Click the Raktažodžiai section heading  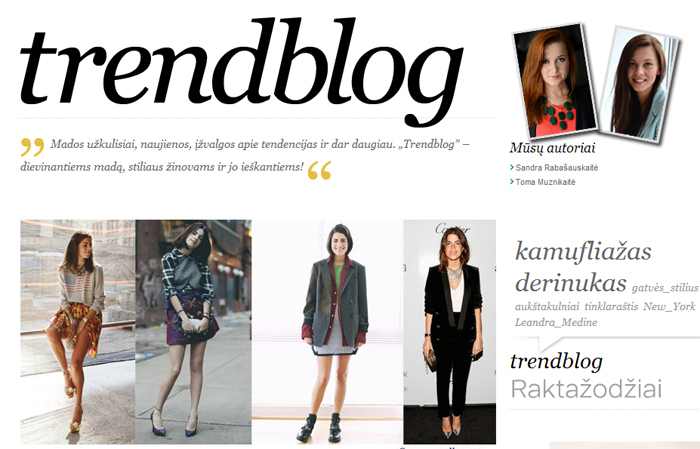(586, 389)
